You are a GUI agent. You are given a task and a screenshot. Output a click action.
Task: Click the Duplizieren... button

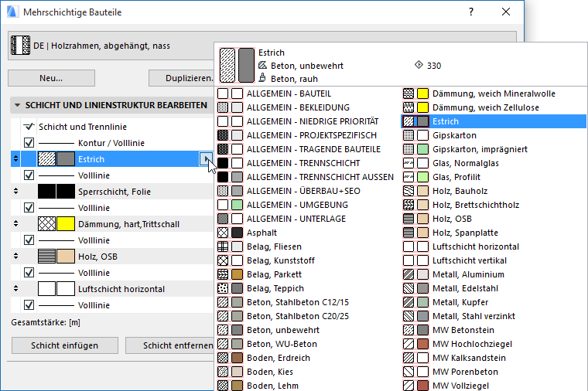(182, 78)
